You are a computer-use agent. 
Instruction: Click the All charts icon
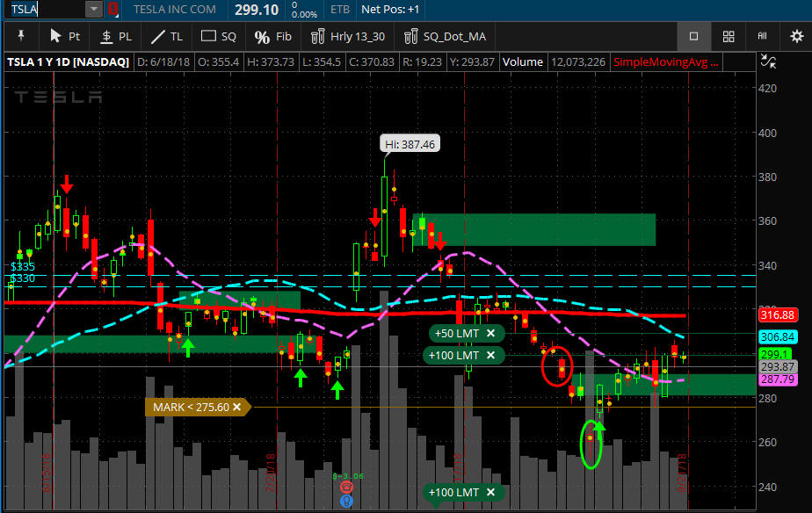(x=762, y=36)
